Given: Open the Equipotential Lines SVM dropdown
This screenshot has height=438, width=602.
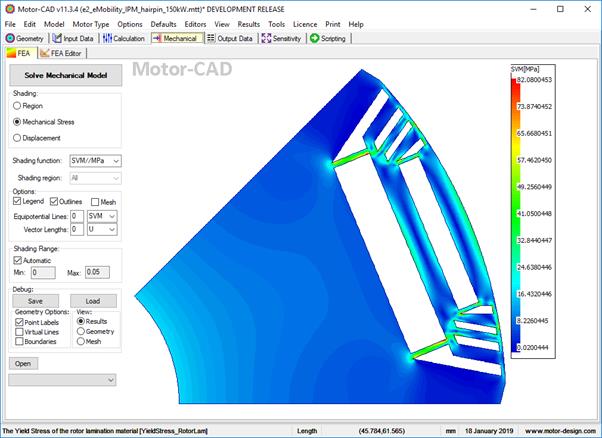Looking at the screenshot, I should 102,216.
